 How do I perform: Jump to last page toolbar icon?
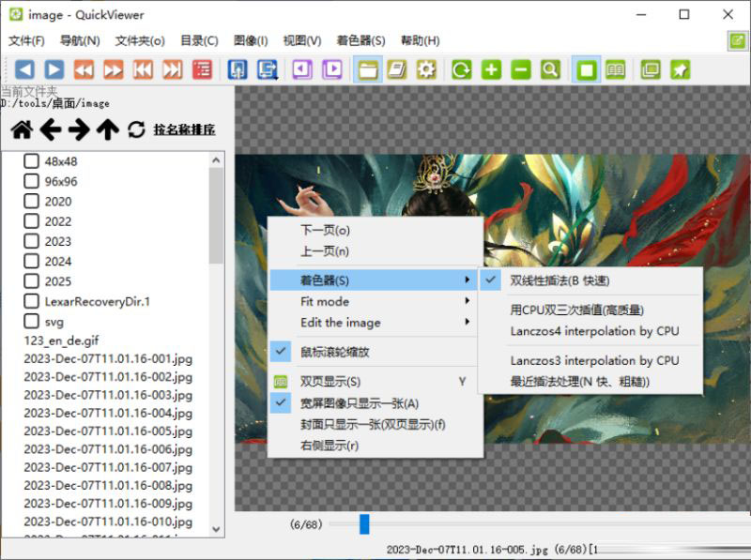[x=173, y=69]
